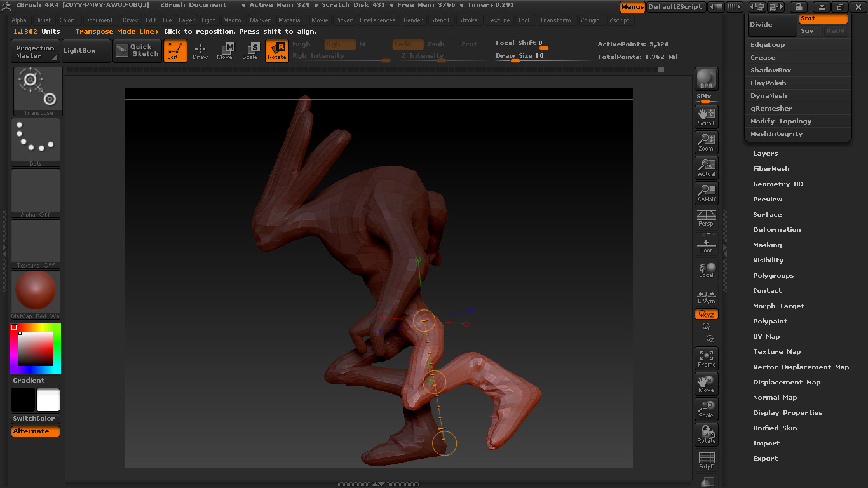Click the Y-axis rotation icon below XYZ

706,327
